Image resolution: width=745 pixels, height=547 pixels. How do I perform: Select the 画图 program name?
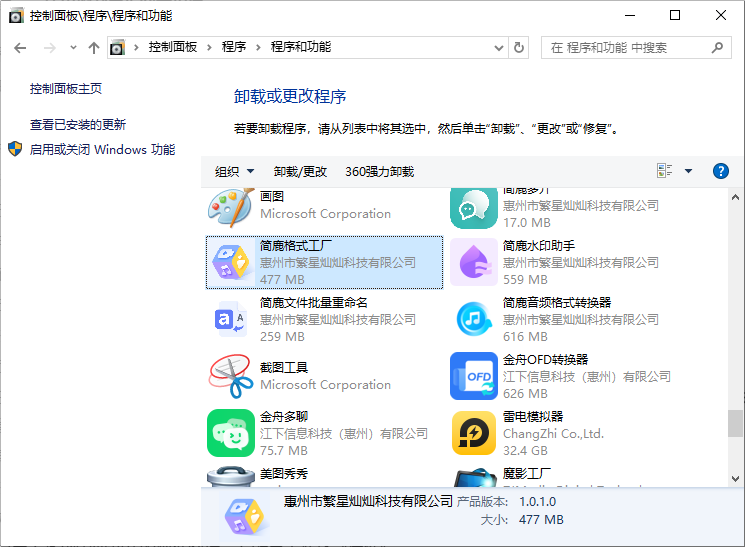[272, 196]
